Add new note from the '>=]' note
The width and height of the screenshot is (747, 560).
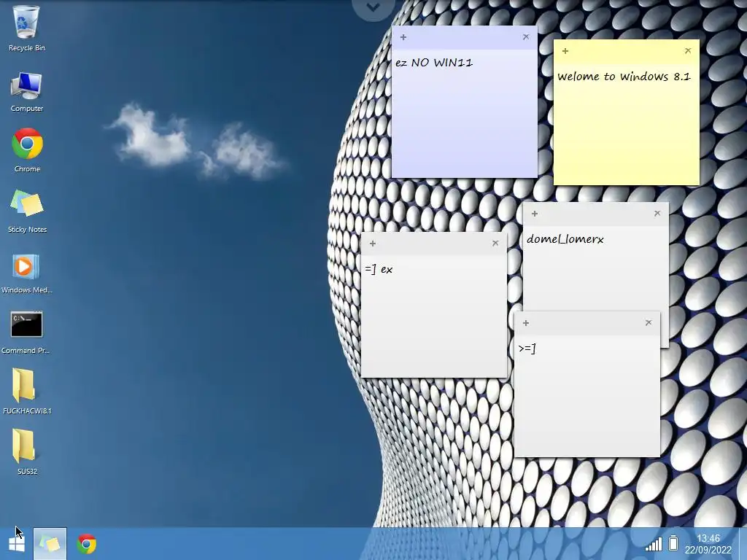526,323
